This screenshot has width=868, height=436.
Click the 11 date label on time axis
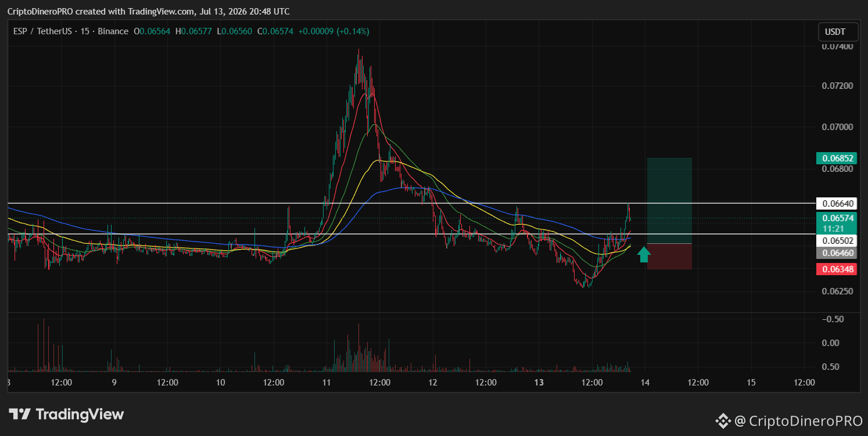(x=327, y=383)
